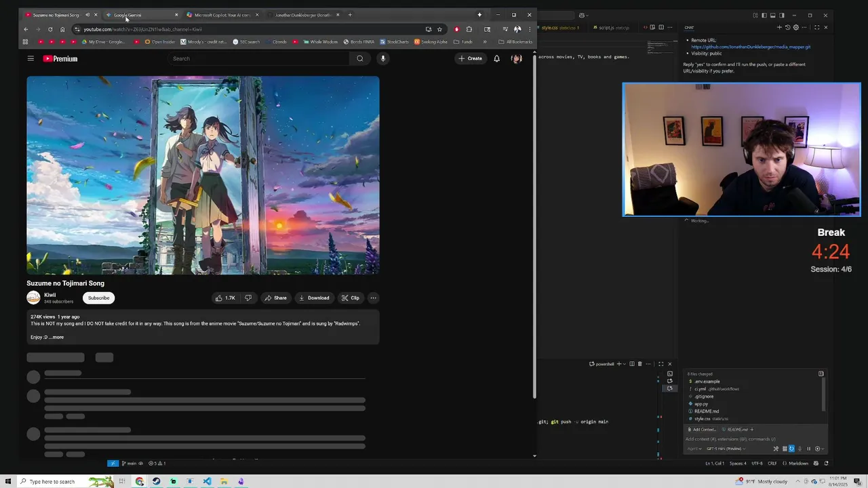Image resolution: width=868 pixels, height=488 pixels.
Task: Switch to style.css editor tab
Action: click(559, 28)
